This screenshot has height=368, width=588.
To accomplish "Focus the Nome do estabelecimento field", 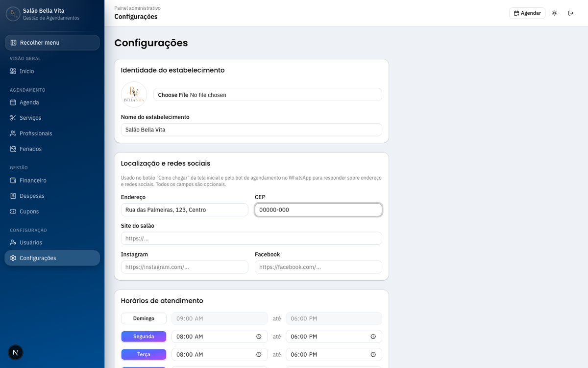I will (x=251, y=130).
